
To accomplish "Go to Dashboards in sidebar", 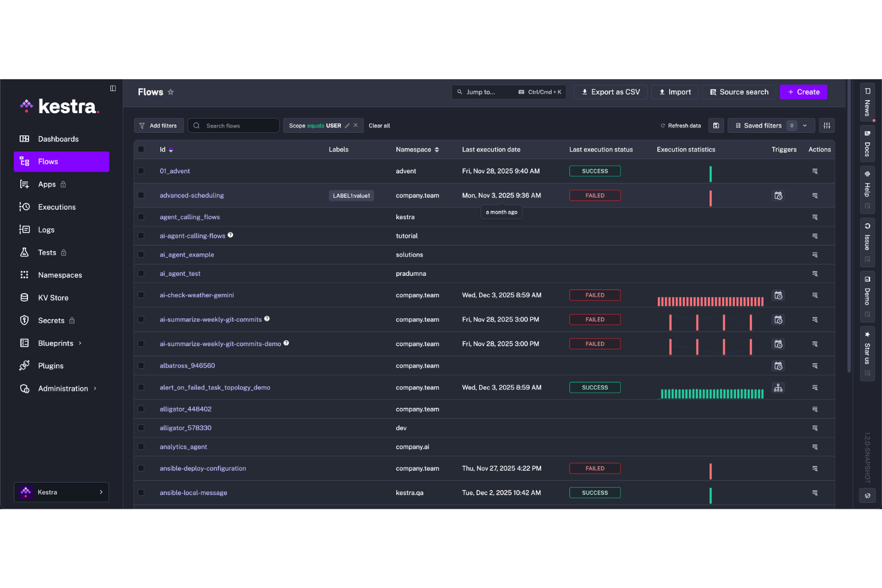I will [x=61, y=139].
